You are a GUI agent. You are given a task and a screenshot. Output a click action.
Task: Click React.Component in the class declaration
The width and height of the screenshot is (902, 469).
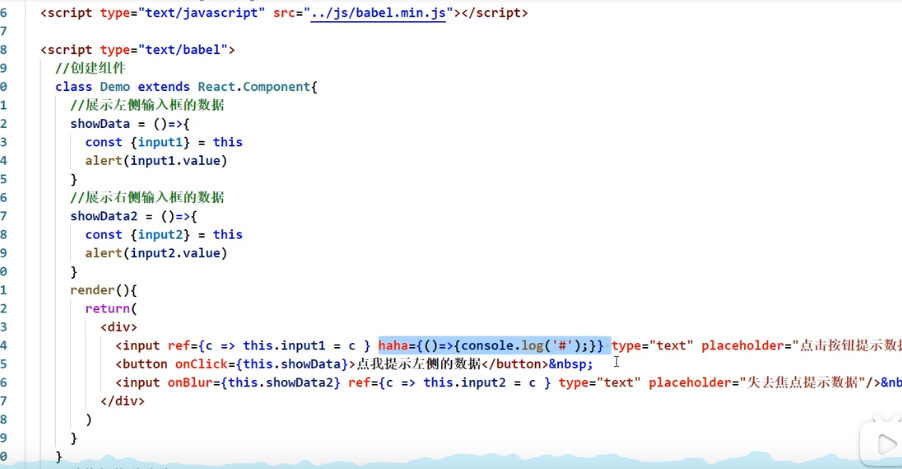click(x=254, y=86)
